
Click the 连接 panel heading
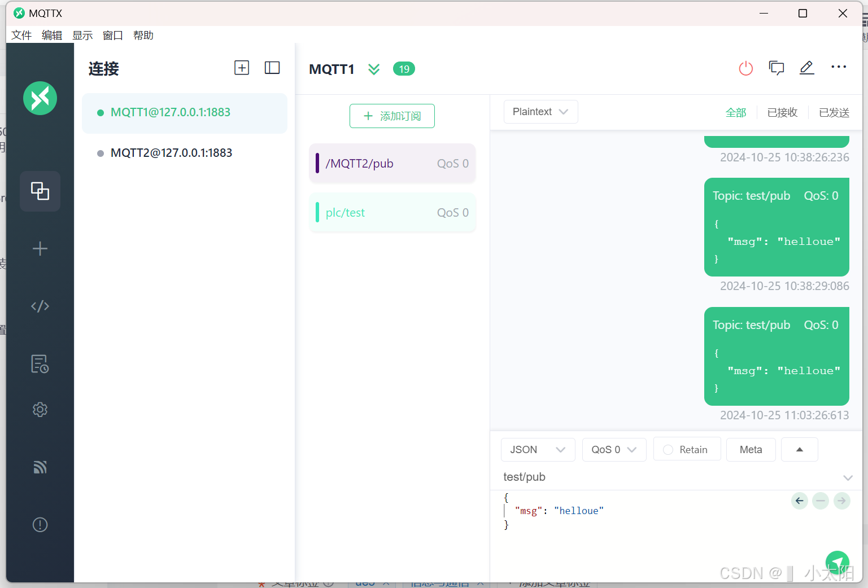click(104, 69)
